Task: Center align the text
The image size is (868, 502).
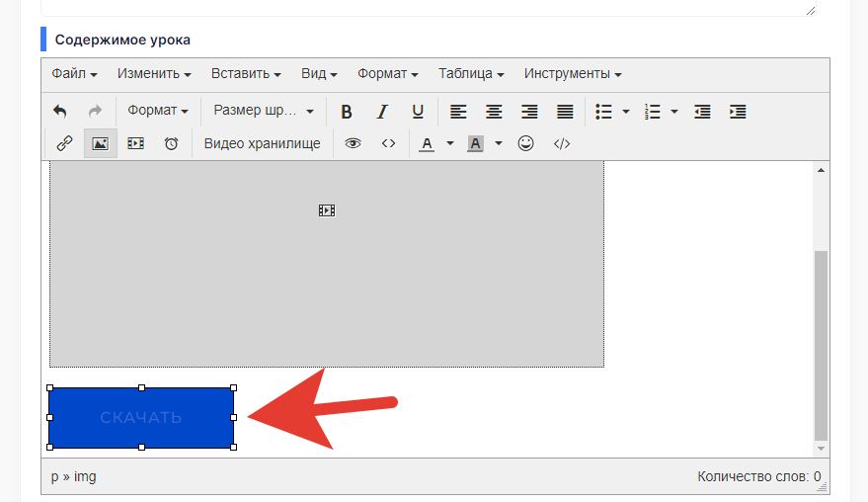Action: tap(494, 112)
